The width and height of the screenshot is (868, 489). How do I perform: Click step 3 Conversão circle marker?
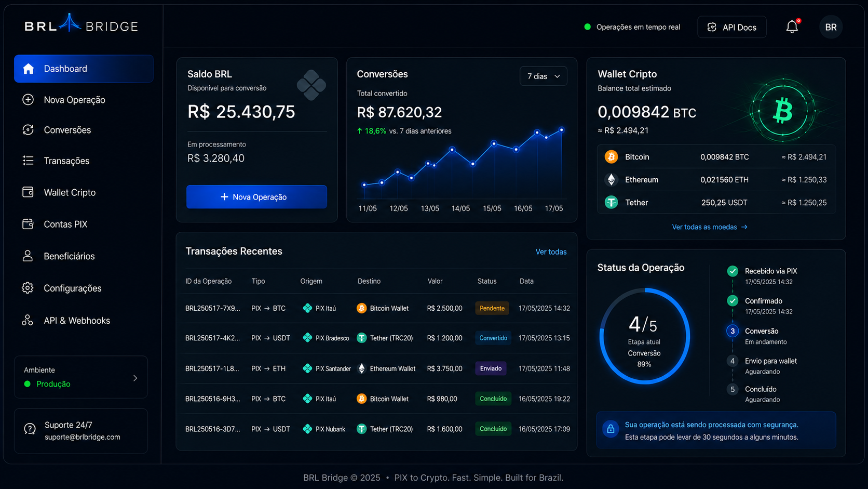[x=733, y=331]
